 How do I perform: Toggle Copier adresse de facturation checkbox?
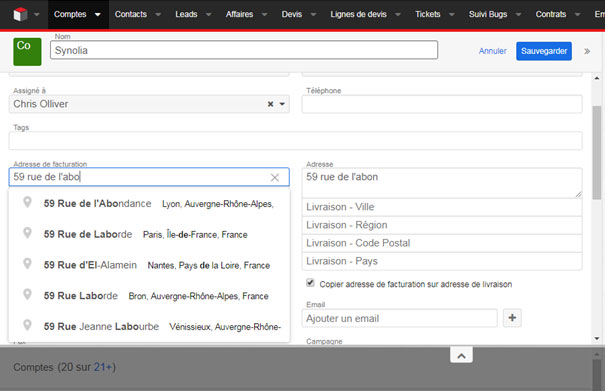click(x=310, y=283)
